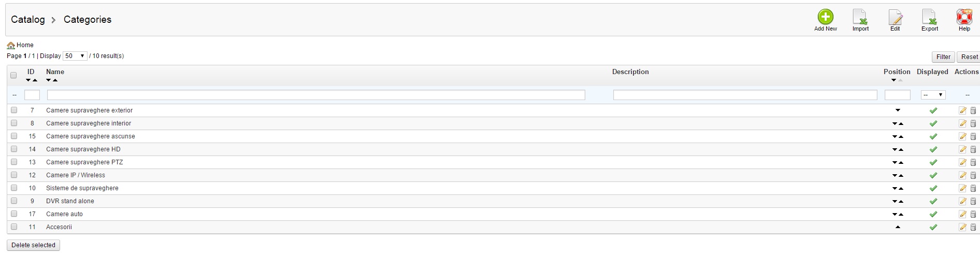Delete Accesorii using its trash icon
Image resolution: width=980 pixels, height=253 pixels.
973,227
